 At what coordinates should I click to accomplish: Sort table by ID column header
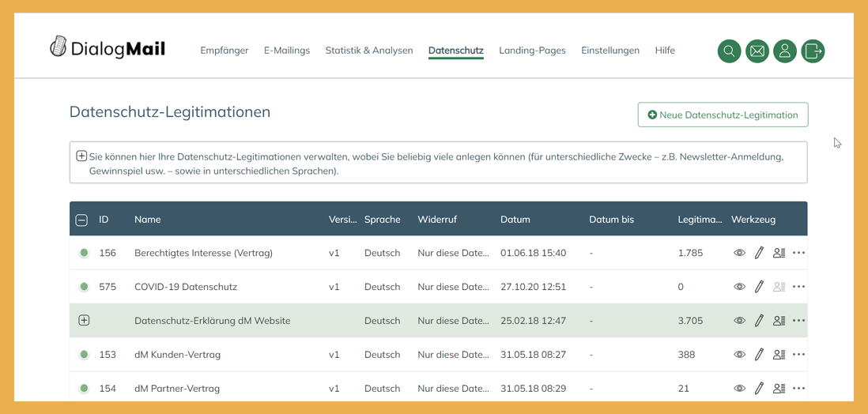pyautogui.click(x=104, y=219)
